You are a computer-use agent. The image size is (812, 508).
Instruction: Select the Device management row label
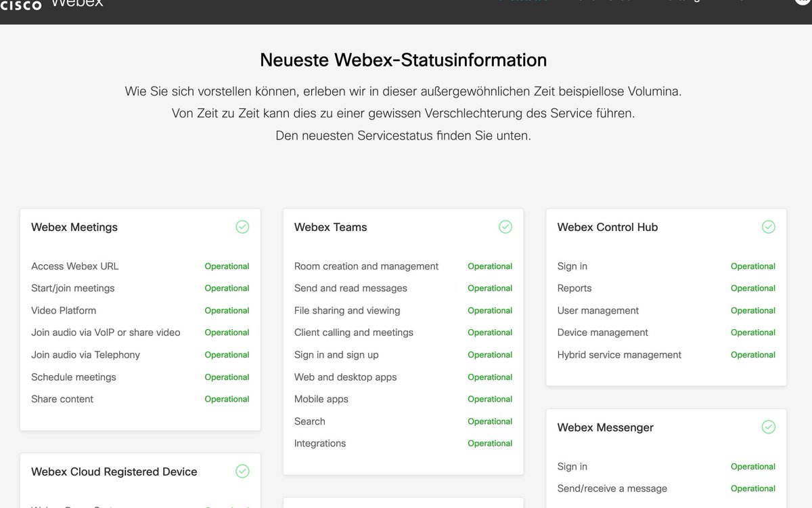[603, 333]
